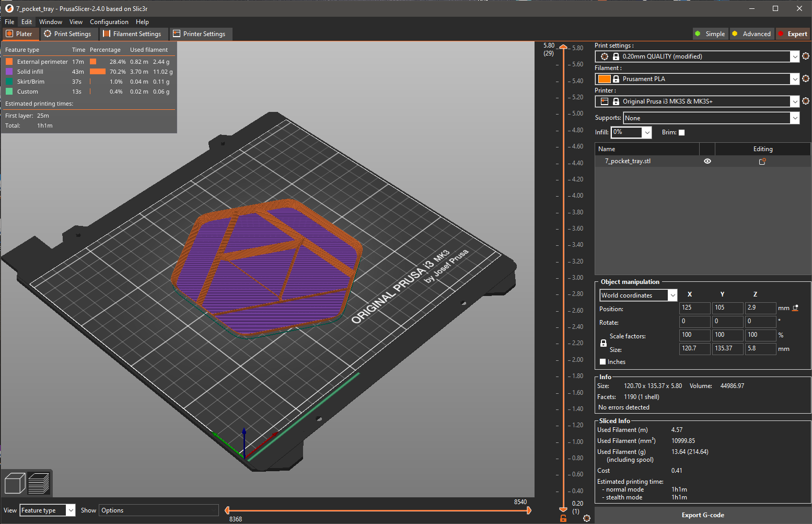Click the Show Options field

pos(159,510)
